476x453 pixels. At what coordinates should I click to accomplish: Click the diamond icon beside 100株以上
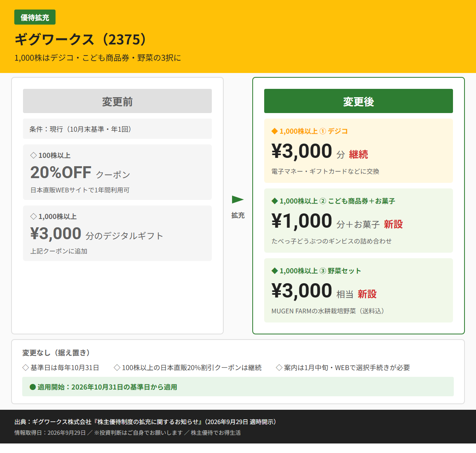pos(33,155)
